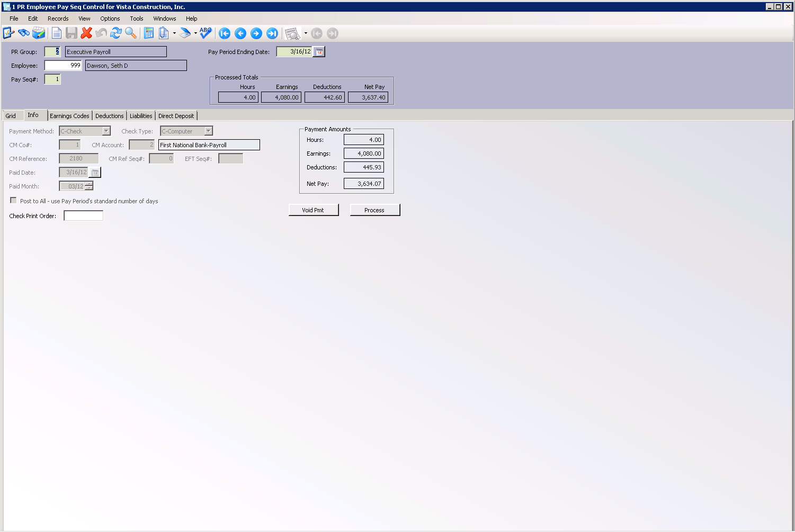
Task: Click the magnifying glass search icon
Action: pos(131,33)
